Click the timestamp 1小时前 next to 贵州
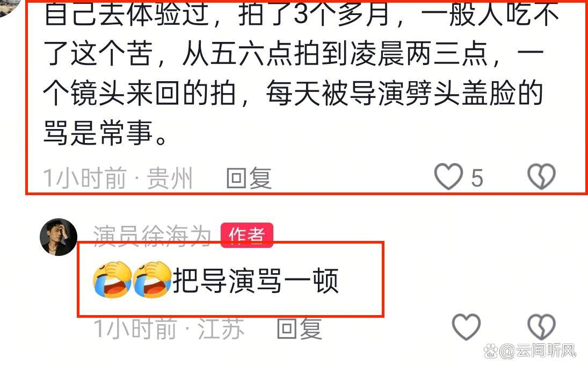Image resolution: width=588 pixels, height=371 pixels. [85, 178]
